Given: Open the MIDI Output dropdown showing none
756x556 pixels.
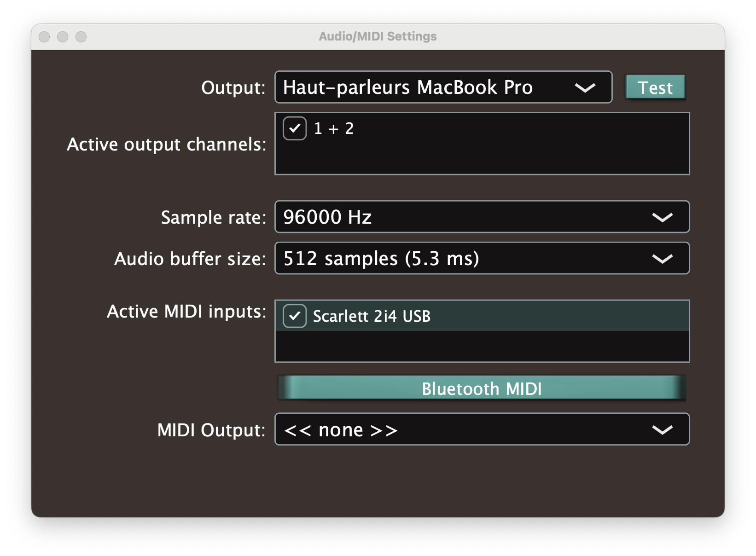Looking at the screenshot, I should pos(460,429).
